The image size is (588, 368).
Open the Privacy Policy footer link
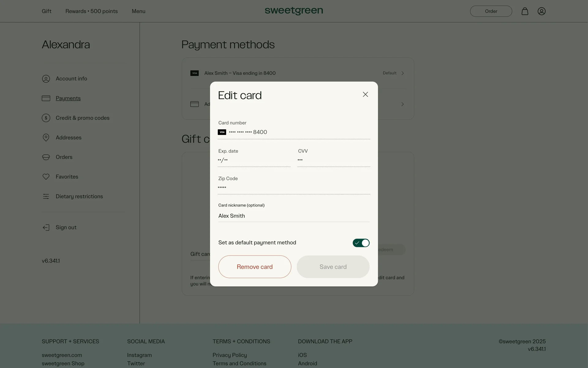tap(230, 355)
